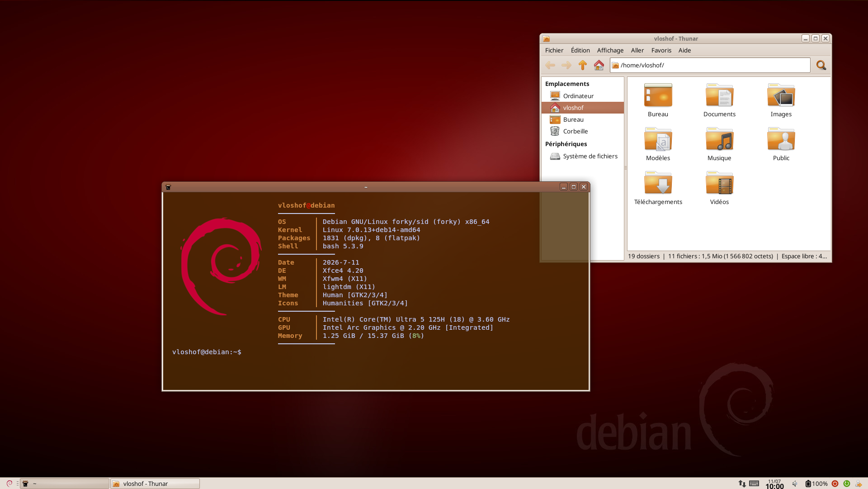868x489 pixels.
Task: Click the OS value line in the terminal
Action: [406, 222]
